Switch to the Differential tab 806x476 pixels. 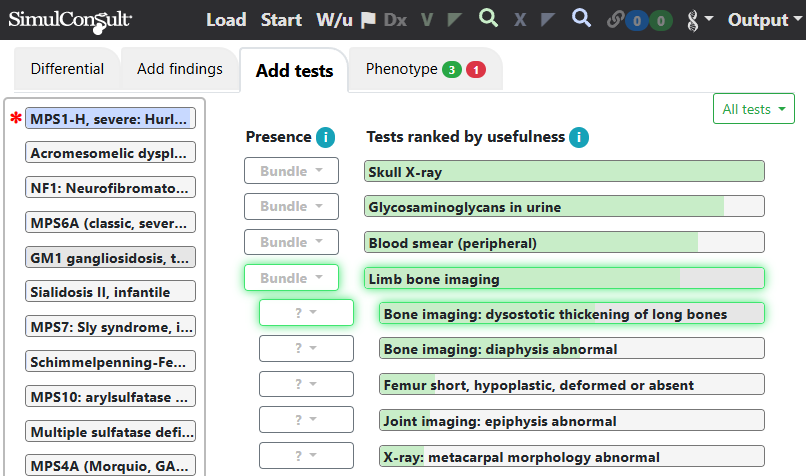pos(67,69)
